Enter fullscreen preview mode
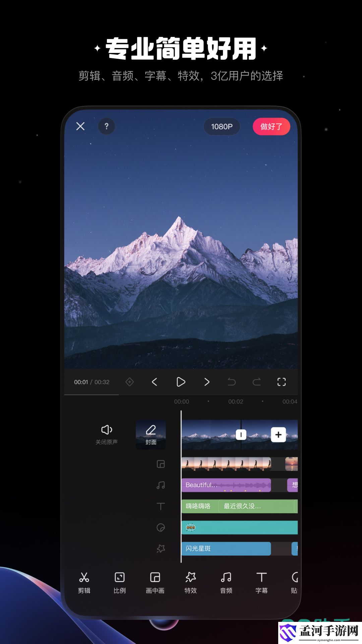This screenshot has width=362, height=644. [282, 382]
